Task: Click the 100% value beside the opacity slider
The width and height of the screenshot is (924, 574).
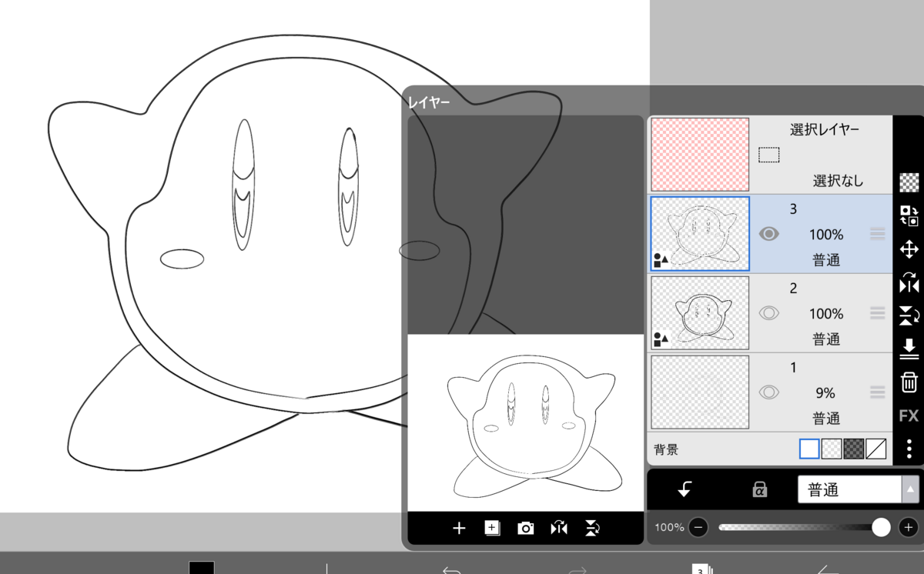Action: click(x=669, y=528)
